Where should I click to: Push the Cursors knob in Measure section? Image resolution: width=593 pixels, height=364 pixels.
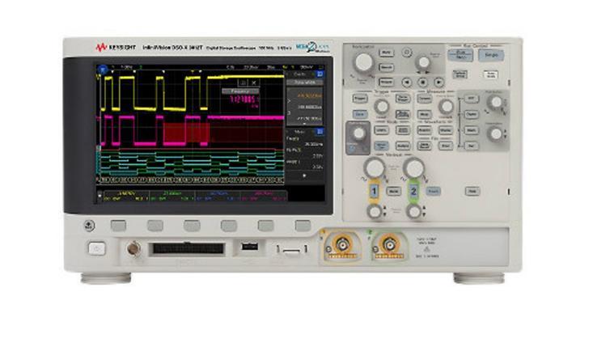tap(446, 107)
